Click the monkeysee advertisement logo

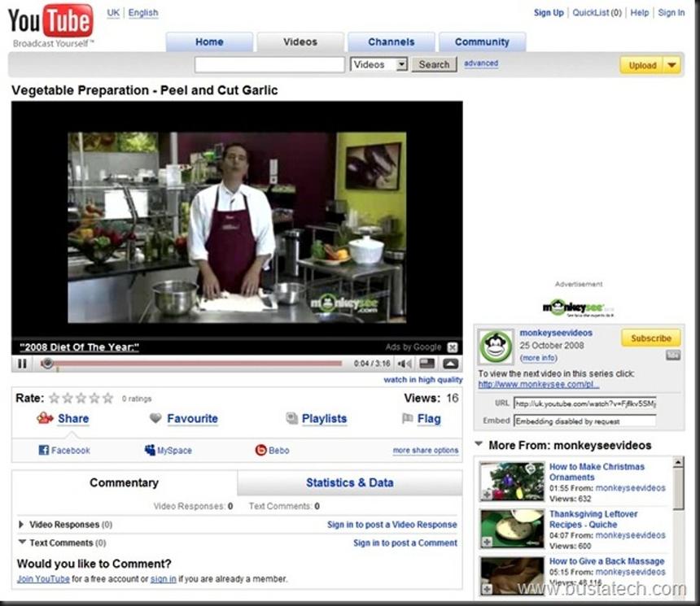578,307
